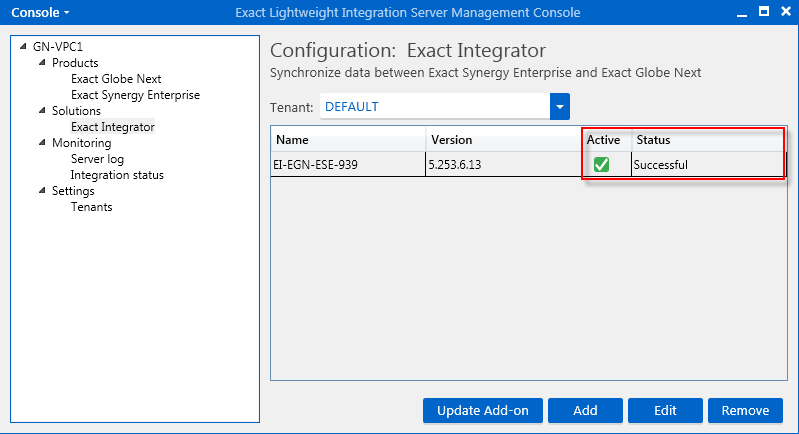Viewport: 799px width, 434px height.
Task: Select Exact Synergy Enterprise in tree
Action: click(135, 95)
